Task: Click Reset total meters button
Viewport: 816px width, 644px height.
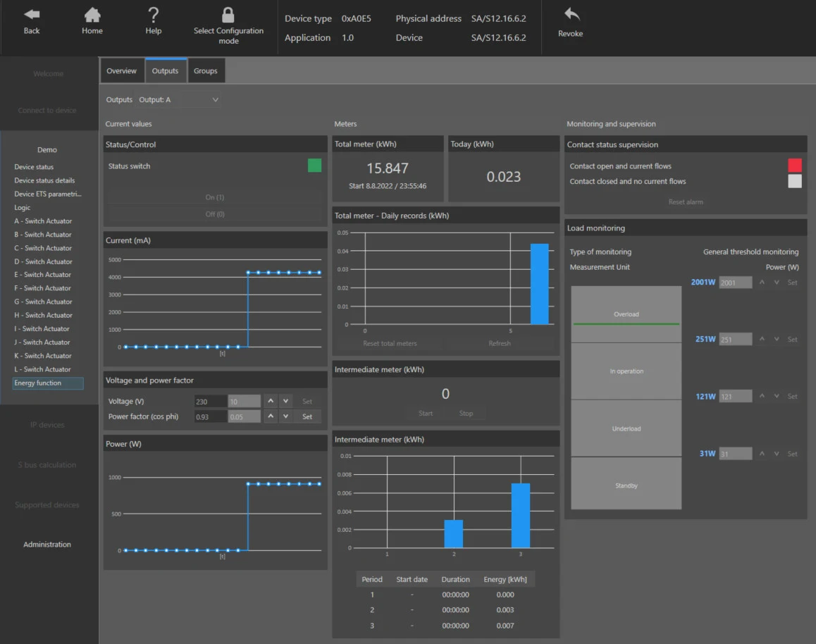Action: [x=390, y=343]
